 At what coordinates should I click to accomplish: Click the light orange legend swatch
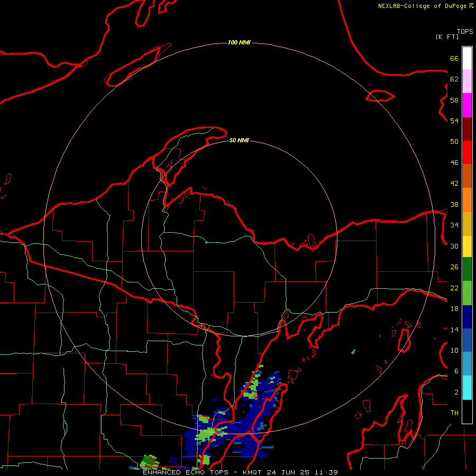point(467,200)
